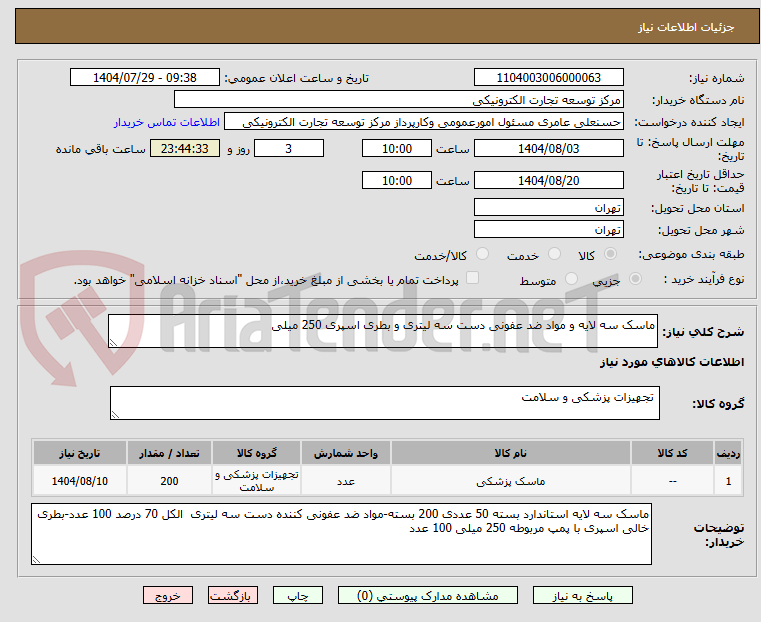Image resolution: width=761 pixels, height=622 pixels.
Task: Select the کالا radio button
Action: (611, 254)
